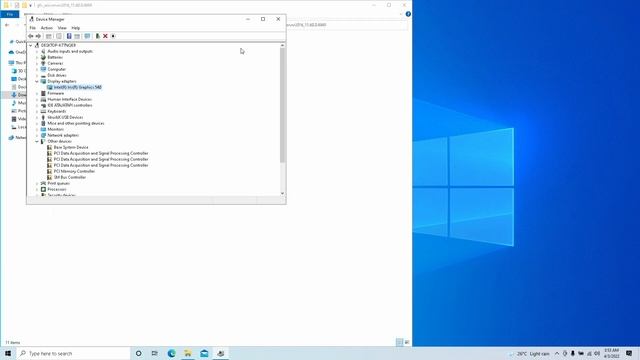Click the weather Light rain taskbar widget
The width and height of the screenshot is (640, 360).
(x=529, y=353)
